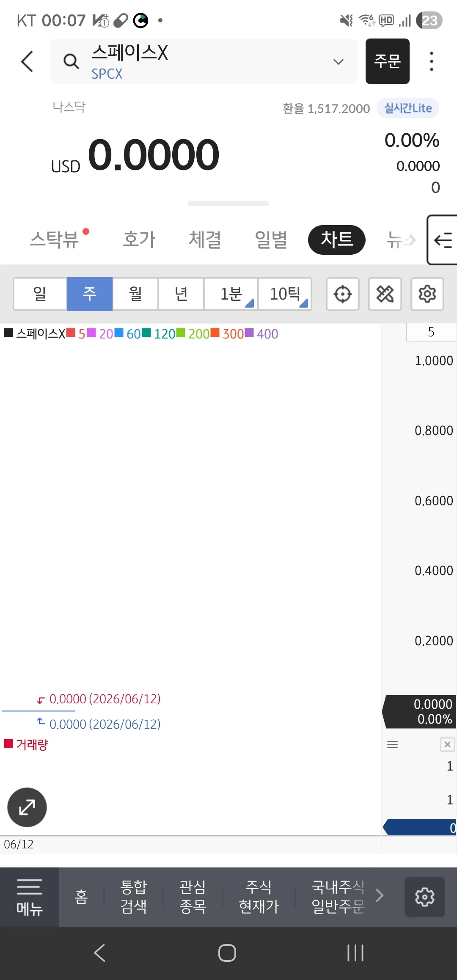
Task: Tap the current price 0.0000 axis tag
Action: click(x=419, y=712)
